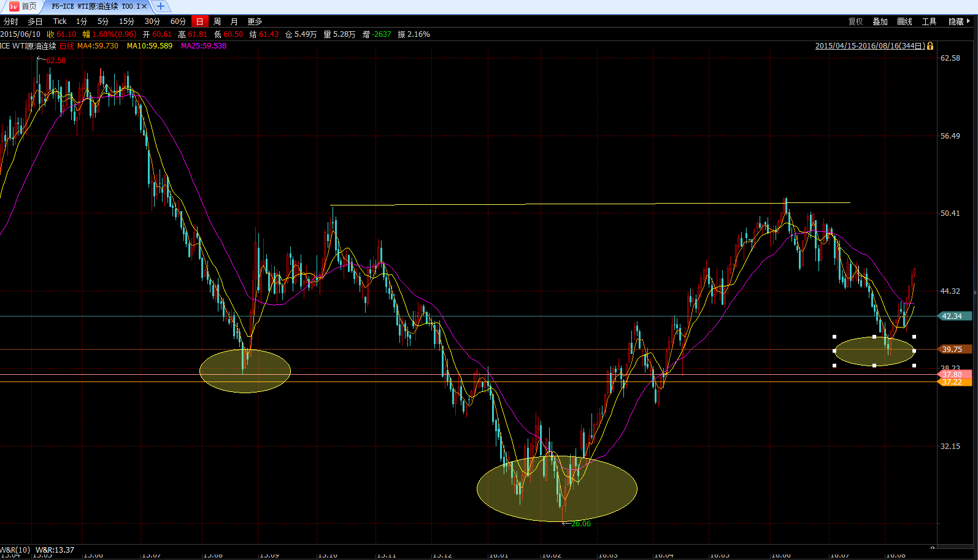Click the 39.75 price level tag
Screen dimensions: 978x560
point(953,350)
